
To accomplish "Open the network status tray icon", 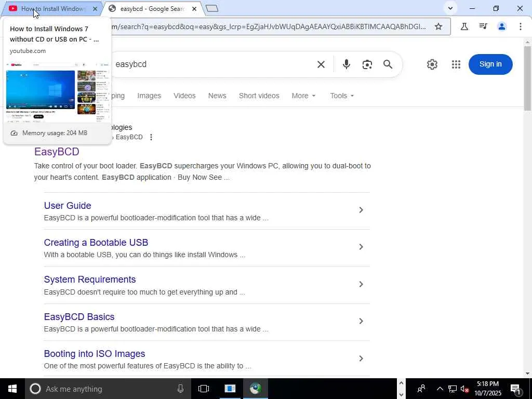I will (x=453, y=389).
